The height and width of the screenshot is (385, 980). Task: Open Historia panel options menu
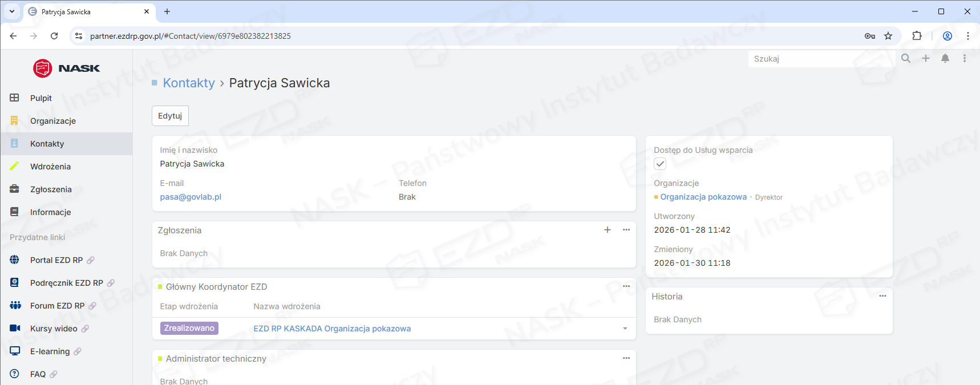[882, 296]
